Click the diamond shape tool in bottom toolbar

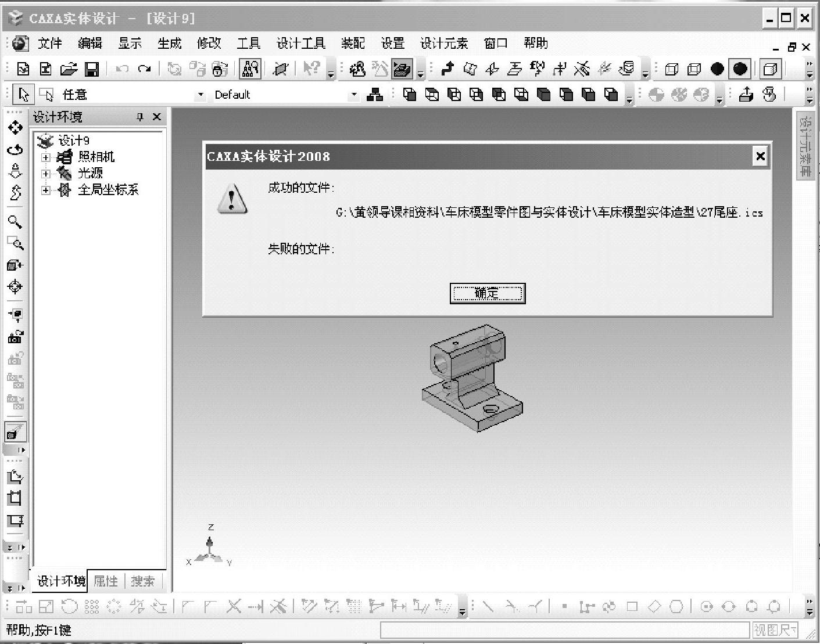[654, 607]
